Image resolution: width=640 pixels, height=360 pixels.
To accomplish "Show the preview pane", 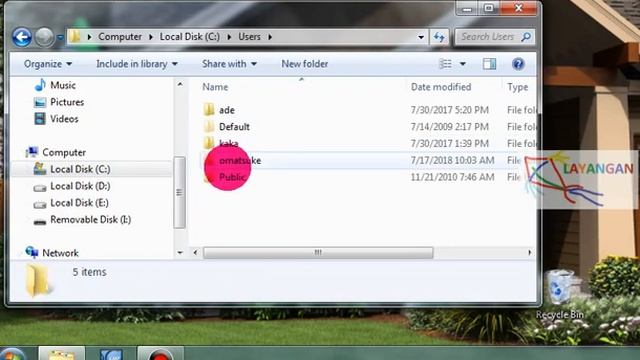I will (x=489, y=64).
